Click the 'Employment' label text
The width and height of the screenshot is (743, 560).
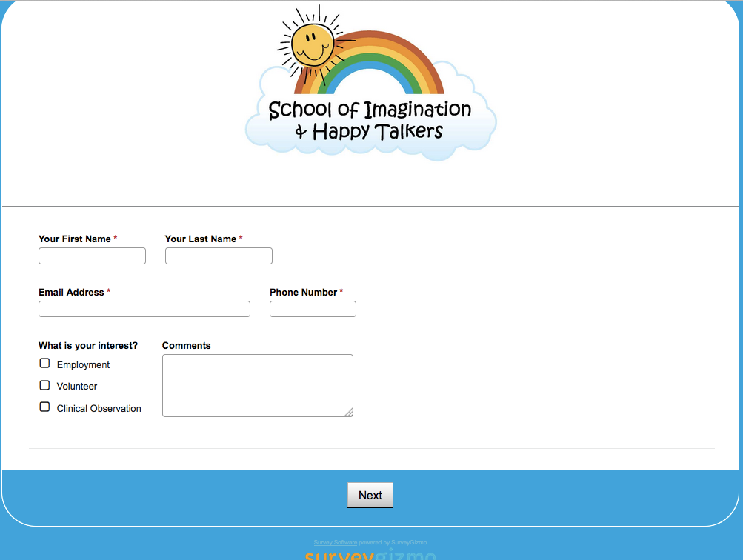click(83, 365)
